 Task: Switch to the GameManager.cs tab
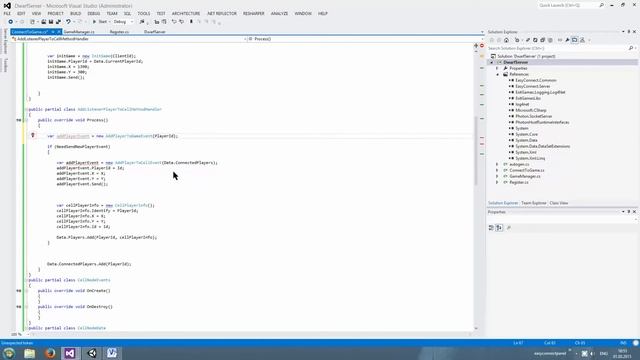coord(79,32)
